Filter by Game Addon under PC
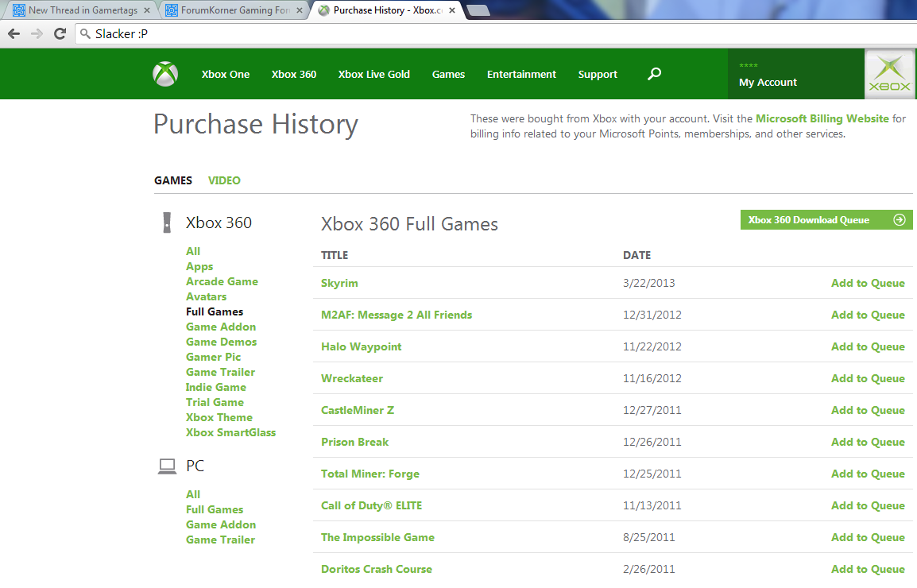The height and width of the screenshot is (588, 917). [220, 524]
